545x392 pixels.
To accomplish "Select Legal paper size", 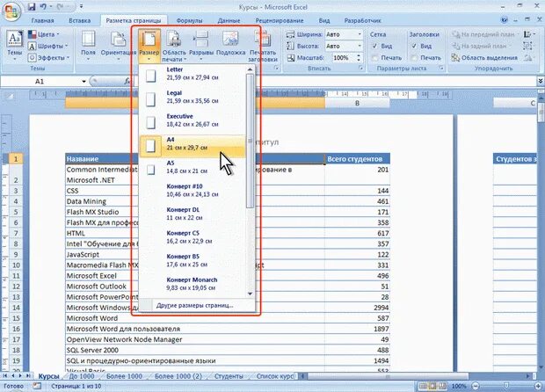I will [x=193, y=97].
